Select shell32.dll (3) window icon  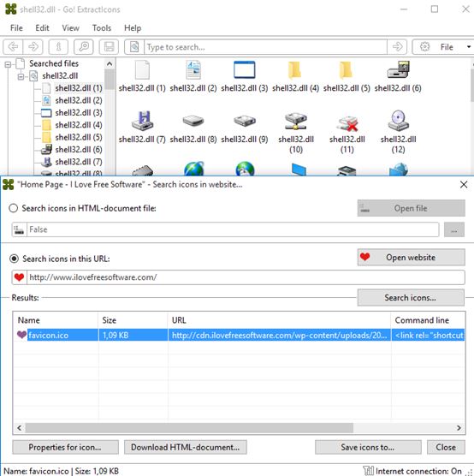pyautogui.click(x=245, y=70)
